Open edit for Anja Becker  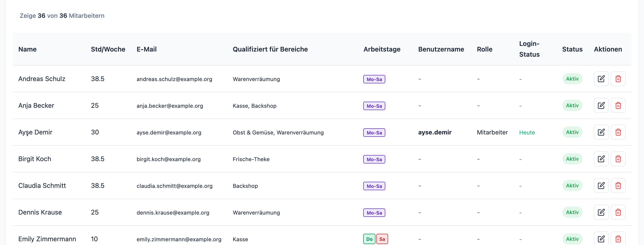pos(601,105)
